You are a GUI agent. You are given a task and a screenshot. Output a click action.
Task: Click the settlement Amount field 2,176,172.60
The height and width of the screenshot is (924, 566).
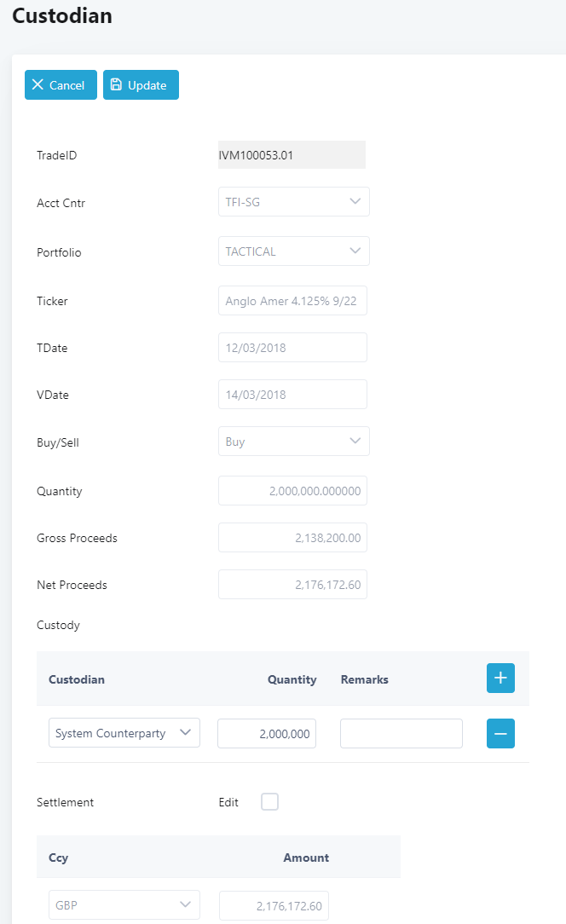click(274, 906)
